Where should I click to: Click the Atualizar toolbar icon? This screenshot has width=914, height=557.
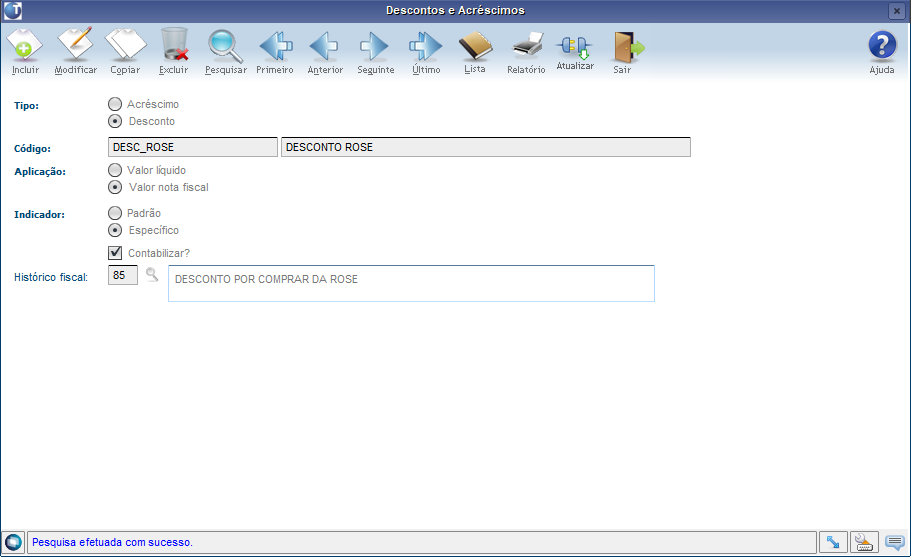575,47
